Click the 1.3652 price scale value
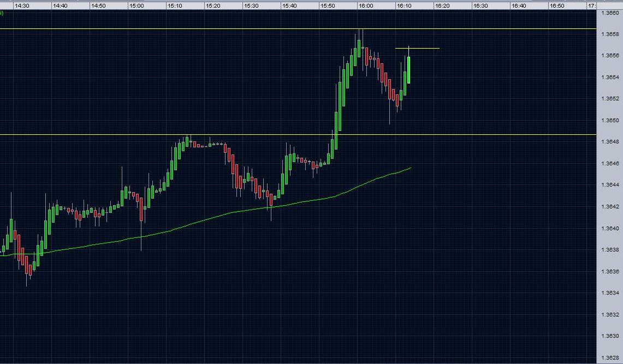 610,98
